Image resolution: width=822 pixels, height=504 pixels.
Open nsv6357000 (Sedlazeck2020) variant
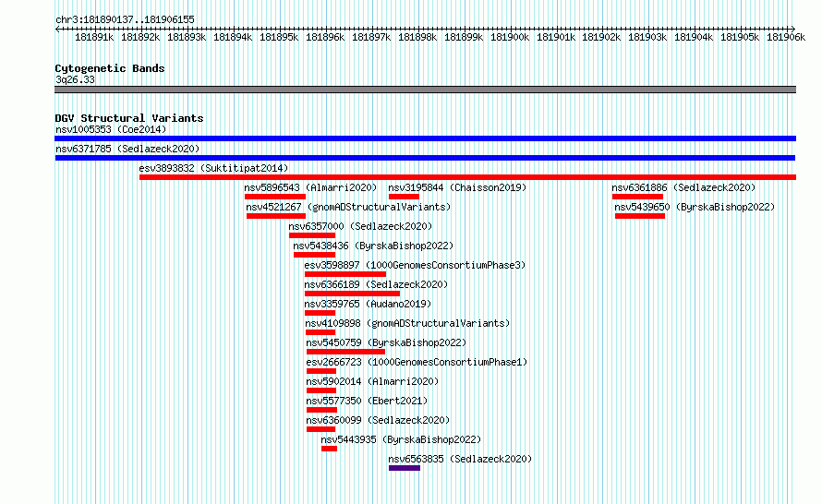pyautogui.click(x=361, y=226)
